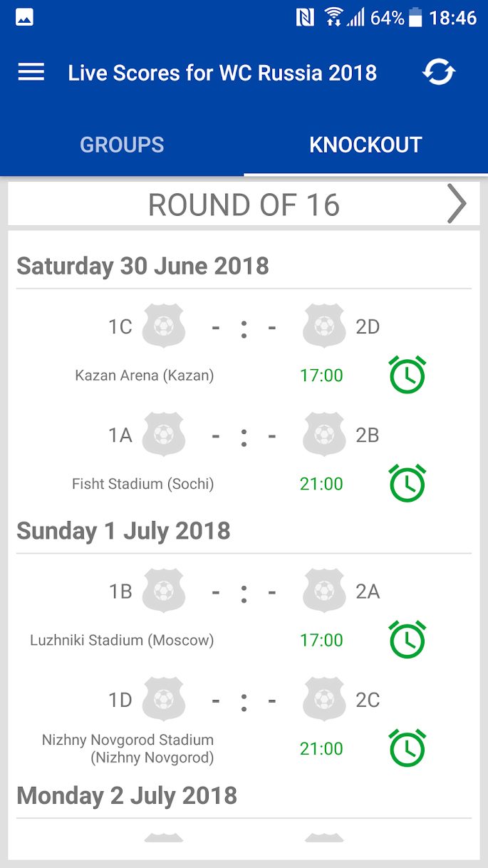The height and width of the screenshot is (868, 488).
Task: Refresh live scores with the sync icon
Action: [x=439, y=71]
